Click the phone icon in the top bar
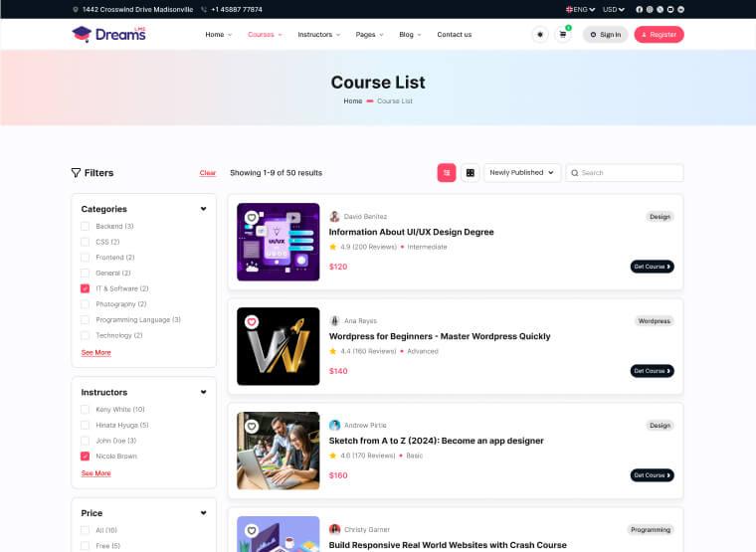Image resolution: width=756 pixels, height=552 pixels. [204, 9]
